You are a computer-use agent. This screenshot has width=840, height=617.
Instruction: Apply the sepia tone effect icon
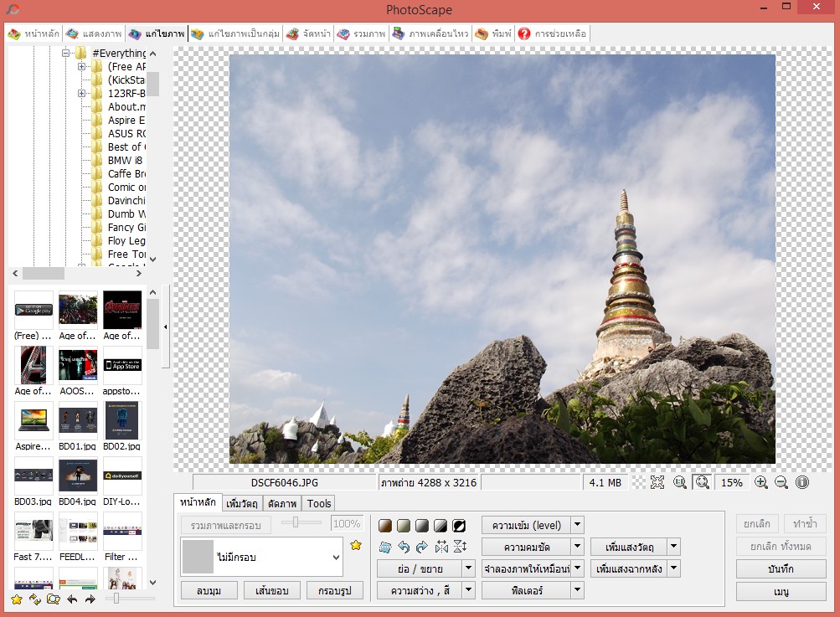[x=385, y=526]
